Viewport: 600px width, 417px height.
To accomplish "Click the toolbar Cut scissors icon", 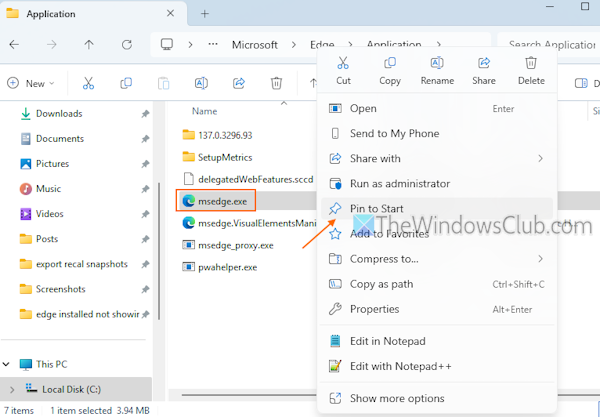I will pyautogui.click(x=88, y=83).
